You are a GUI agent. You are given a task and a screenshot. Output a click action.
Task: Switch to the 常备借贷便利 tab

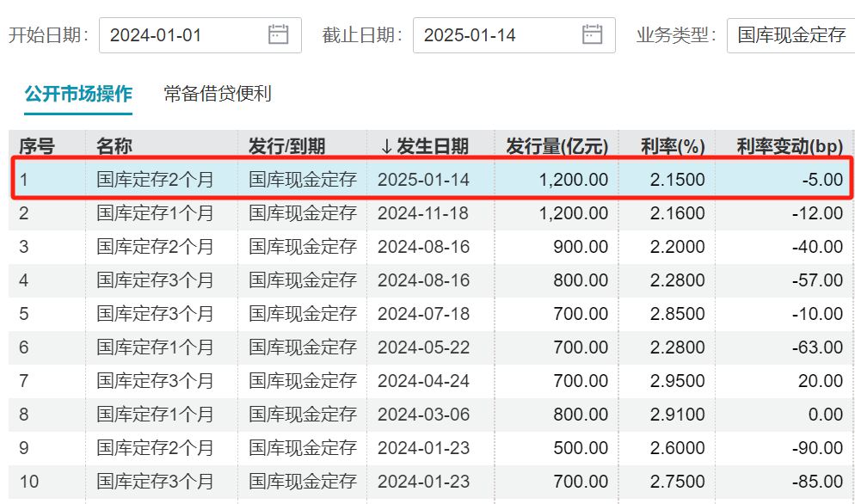pyautogui.click(x=218, y=94)
